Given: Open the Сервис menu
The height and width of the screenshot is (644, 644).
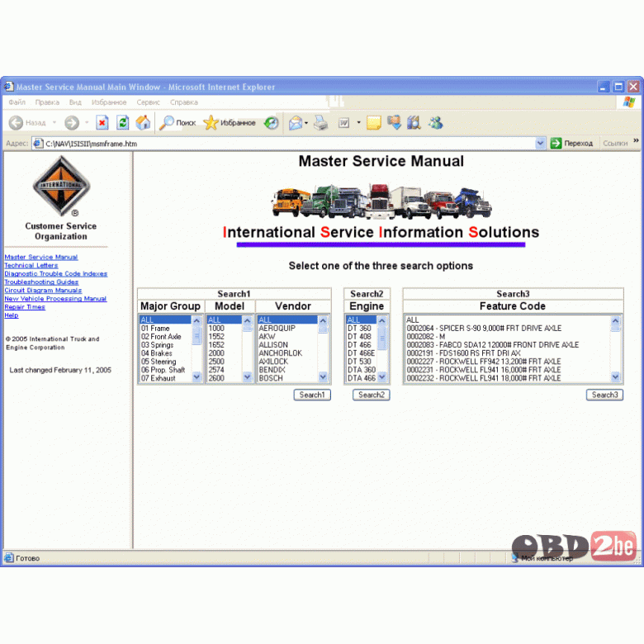Looking at the screenshot, I should [x=149, y=102].
